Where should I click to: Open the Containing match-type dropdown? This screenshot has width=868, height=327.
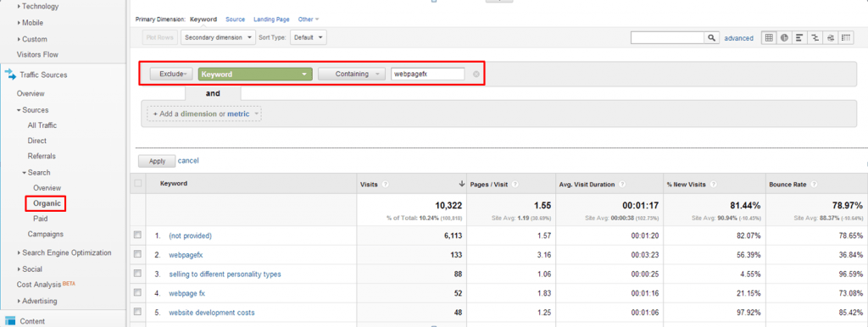click(352, 75)
